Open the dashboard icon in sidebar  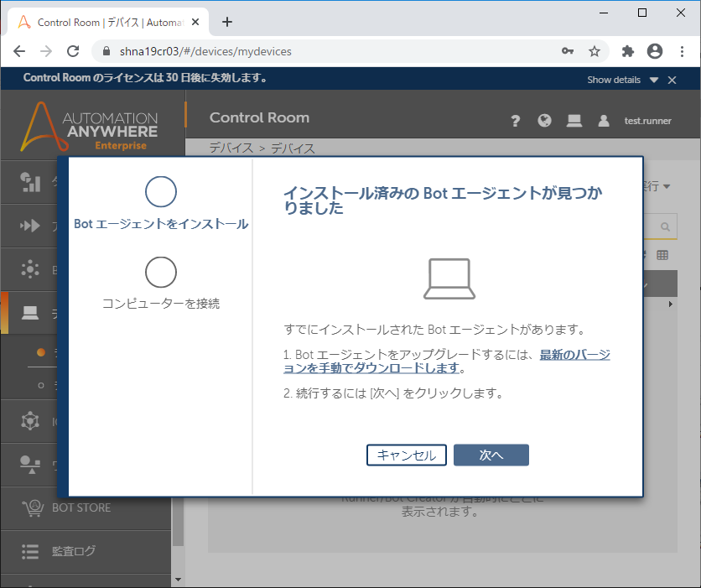(x=30, y=182)
